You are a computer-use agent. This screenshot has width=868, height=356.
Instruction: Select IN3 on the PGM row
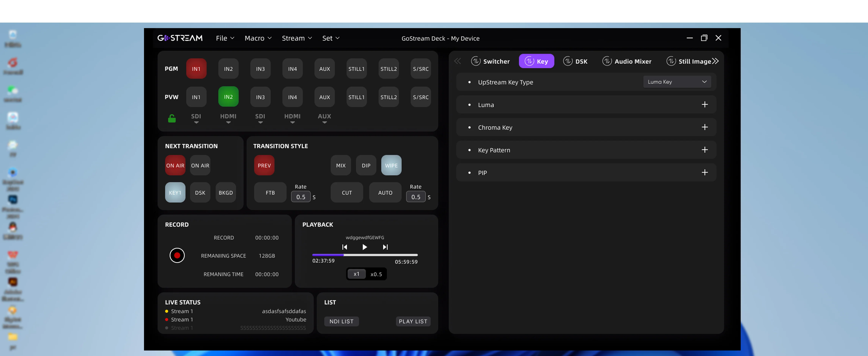click(260, 68)
